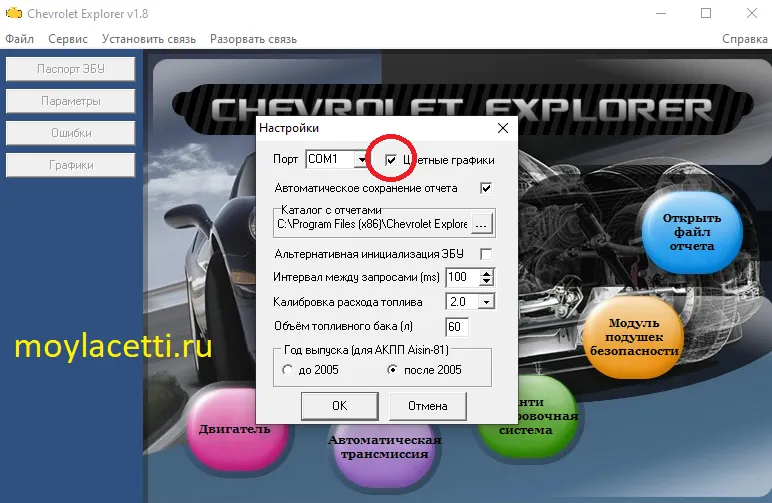Increase the request interval with up arrow

(486, 274)
